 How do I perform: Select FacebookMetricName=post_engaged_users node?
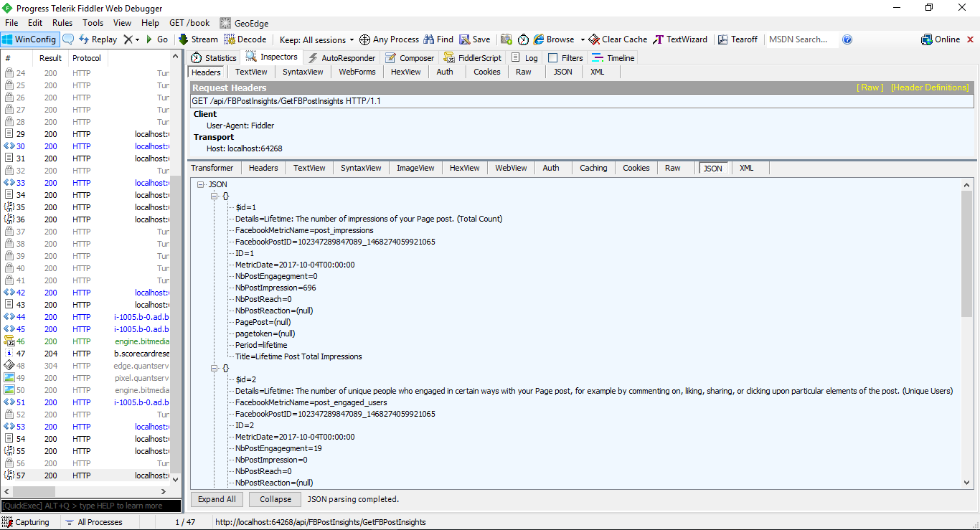coord(311,402)
